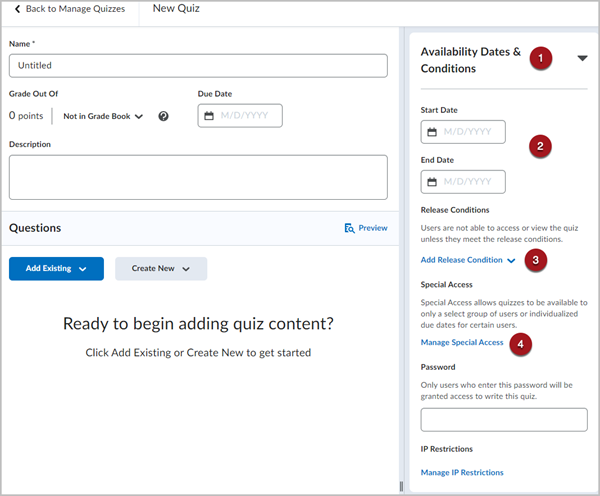Open the Add Existing dropdown

(x=56, y=269)
